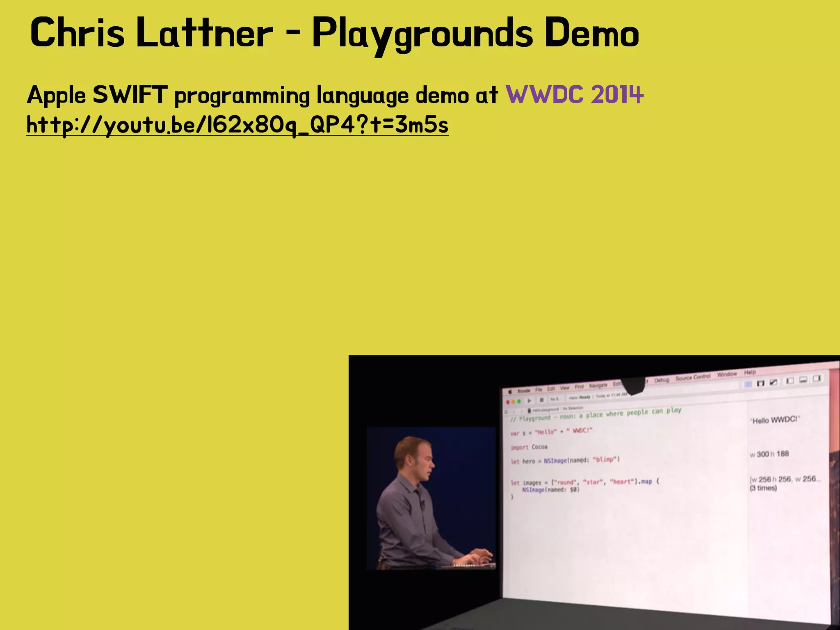The height and width of the screenshot is (630, 840).
Task: Click the "Hello WWDC!" result in sidebar
Action: 775,420
